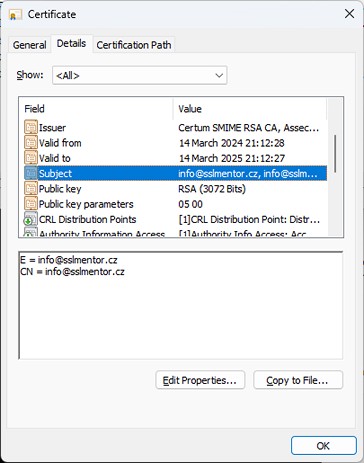Screen dimensions: 364x463
Task: Confirm with the OK button
Action: tap(324, 446)
